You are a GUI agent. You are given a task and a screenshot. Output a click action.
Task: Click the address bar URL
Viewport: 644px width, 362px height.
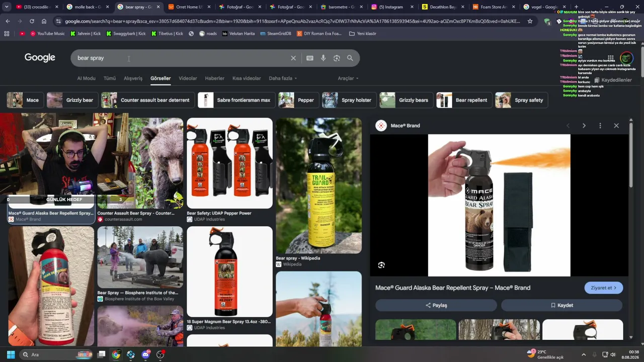[x=292, y=21]
